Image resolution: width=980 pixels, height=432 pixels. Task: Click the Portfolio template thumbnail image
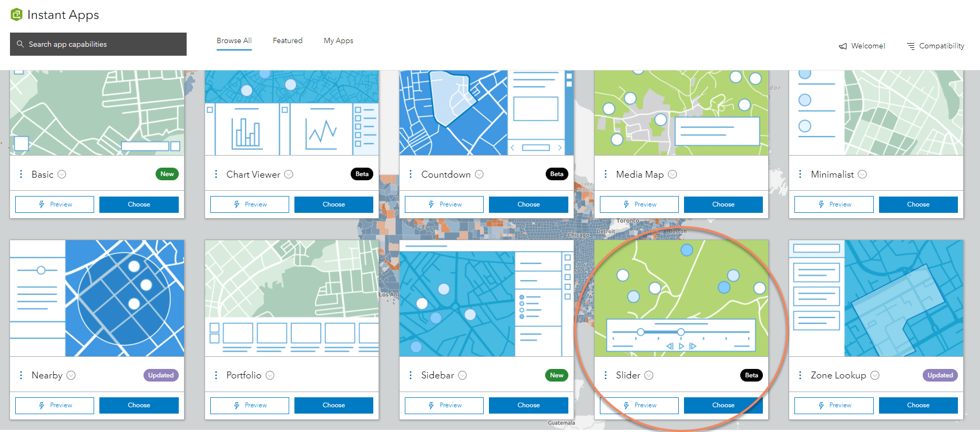[292, 299]
